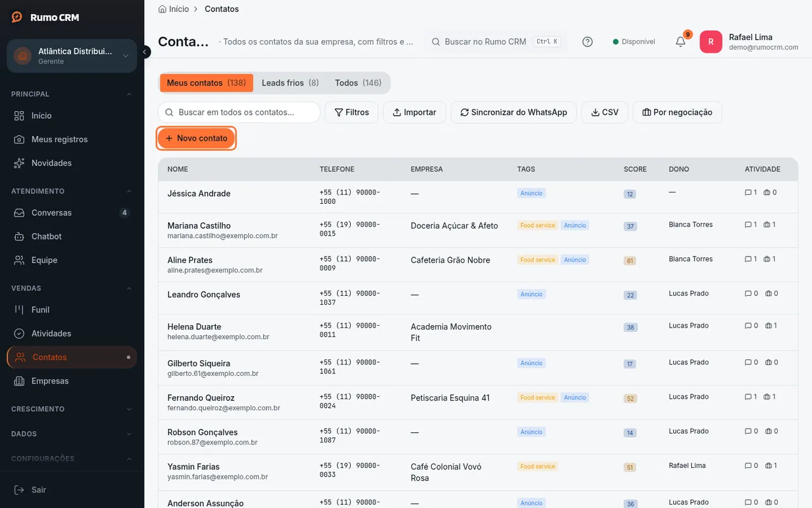Click the Novo contato button
The height and width of the screenshot is (508, 812).
(x=197, y=138)
